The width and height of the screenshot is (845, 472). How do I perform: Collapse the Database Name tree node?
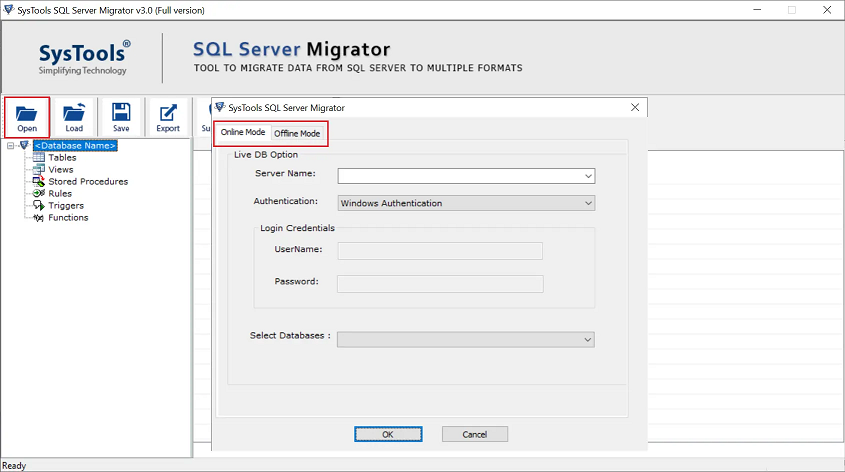click(10, 145)
